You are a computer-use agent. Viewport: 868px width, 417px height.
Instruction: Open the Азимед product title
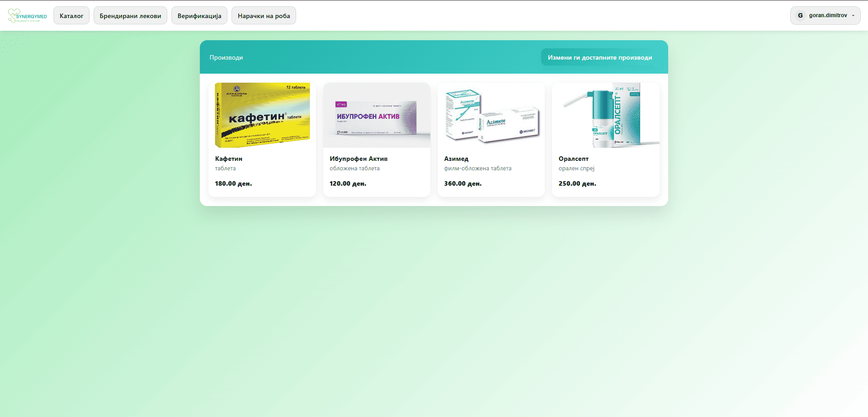click(x=456, y=159)
